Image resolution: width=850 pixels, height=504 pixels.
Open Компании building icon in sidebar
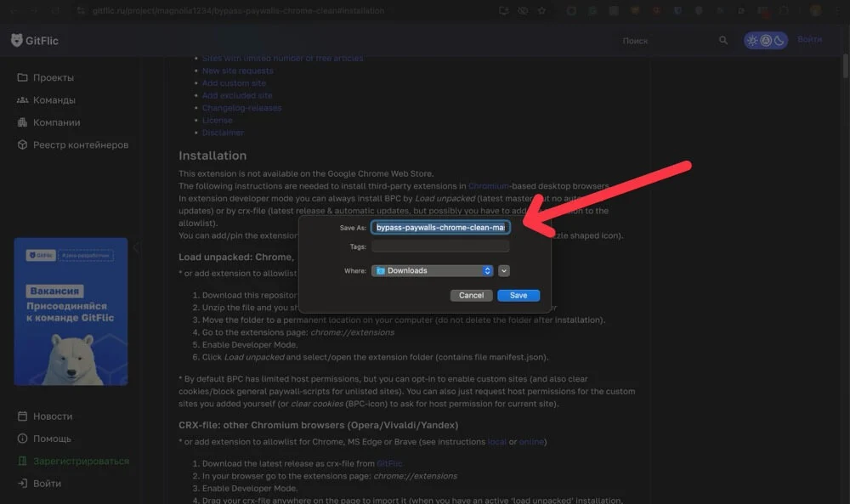click(22, 122)
